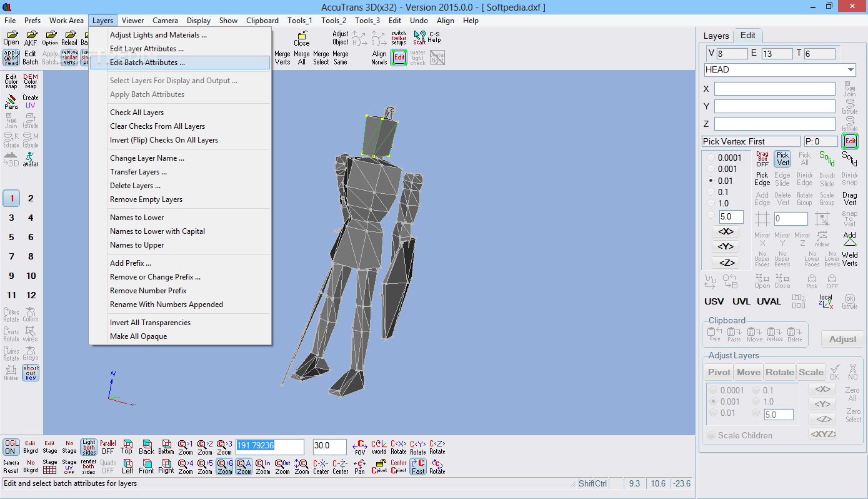The width and height of the screenshot is (868, 499).
Task: Switch to Bottom view icon
Action: tap(166, 446)
